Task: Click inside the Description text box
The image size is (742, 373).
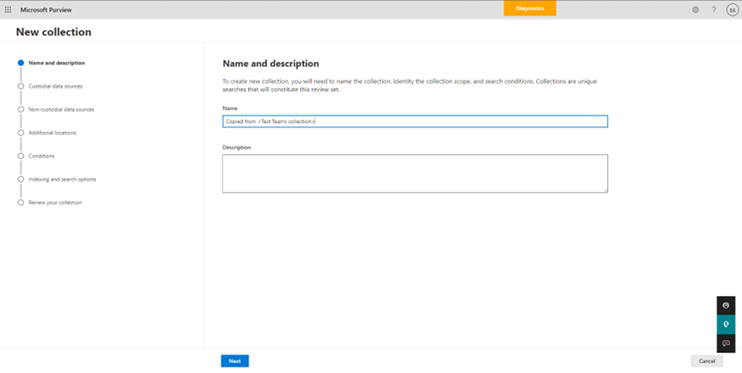Action: point(415,173)
